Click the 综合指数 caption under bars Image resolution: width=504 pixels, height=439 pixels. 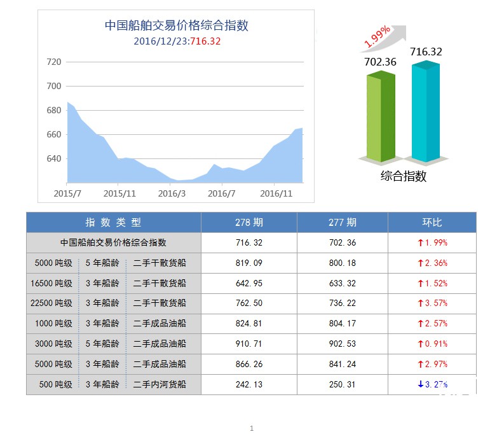pos(404,176)
